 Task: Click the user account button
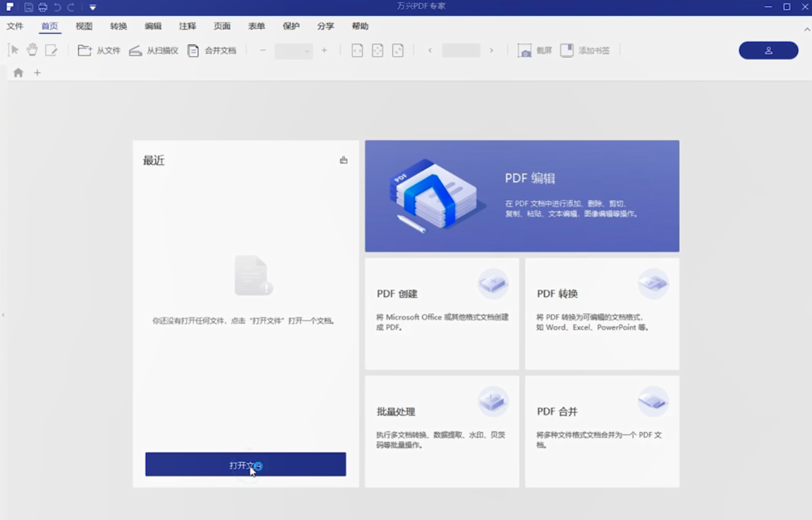769,50
